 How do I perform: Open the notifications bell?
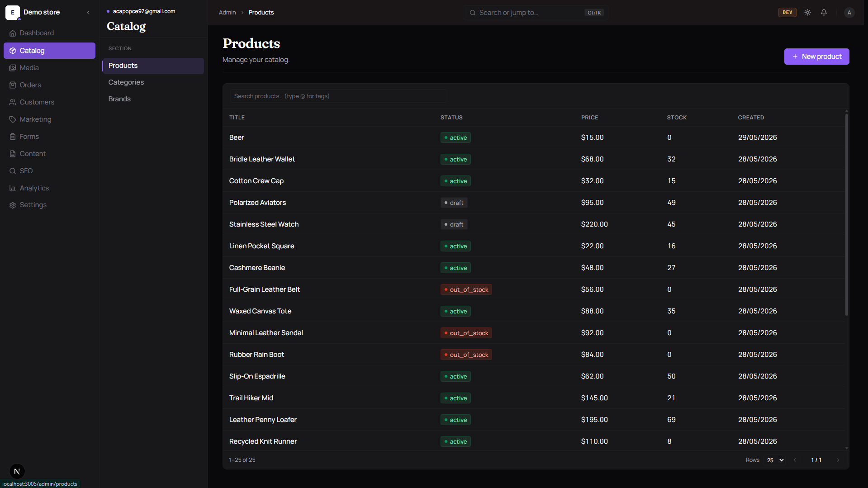824,13
